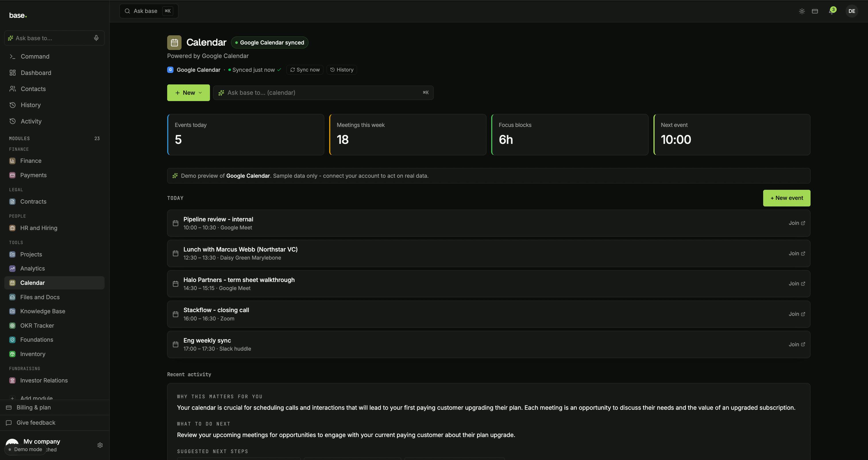Image resolution: width=868 pixels, height=460 pixels.
Task: Expand the green New dropdown
Action: point(188,93)
